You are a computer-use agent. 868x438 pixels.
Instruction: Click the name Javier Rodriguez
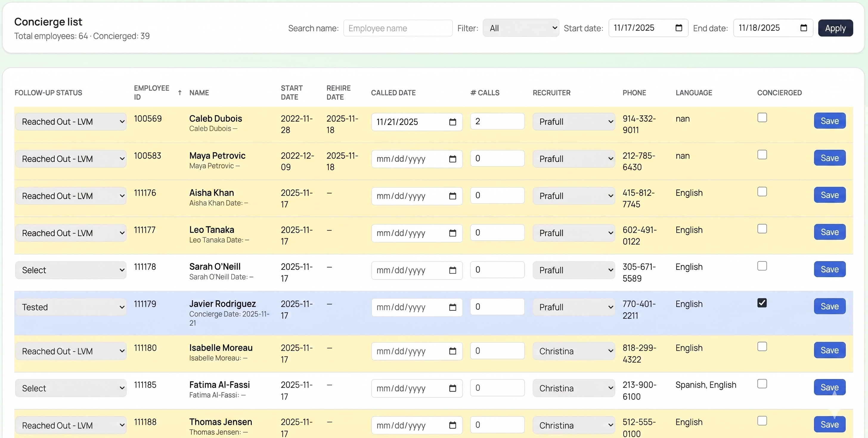coord(222,304)
